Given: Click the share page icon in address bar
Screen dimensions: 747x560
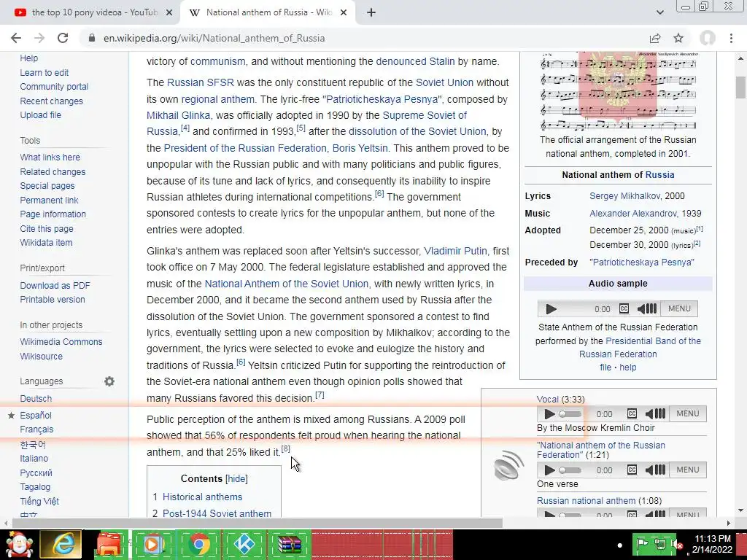Looking at the screenshot, I should tap(655, 38).
